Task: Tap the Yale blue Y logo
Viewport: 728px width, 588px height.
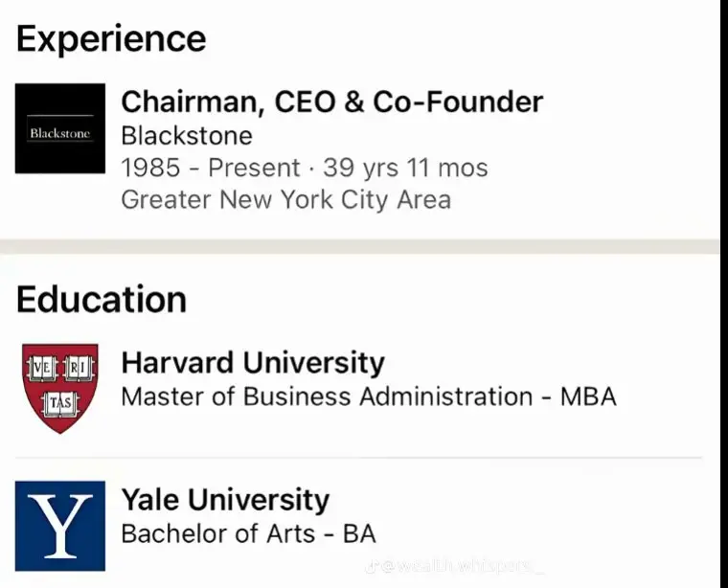Action: click(x=59, y=526)
